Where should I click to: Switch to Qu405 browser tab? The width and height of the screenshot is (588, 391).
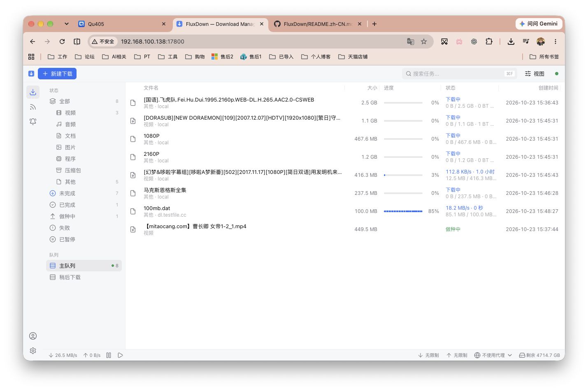tap(122, 24)
